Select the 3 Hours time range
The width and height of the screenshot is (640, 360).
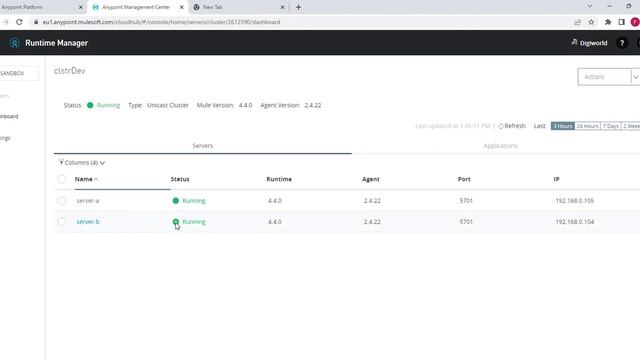(562, 126)
